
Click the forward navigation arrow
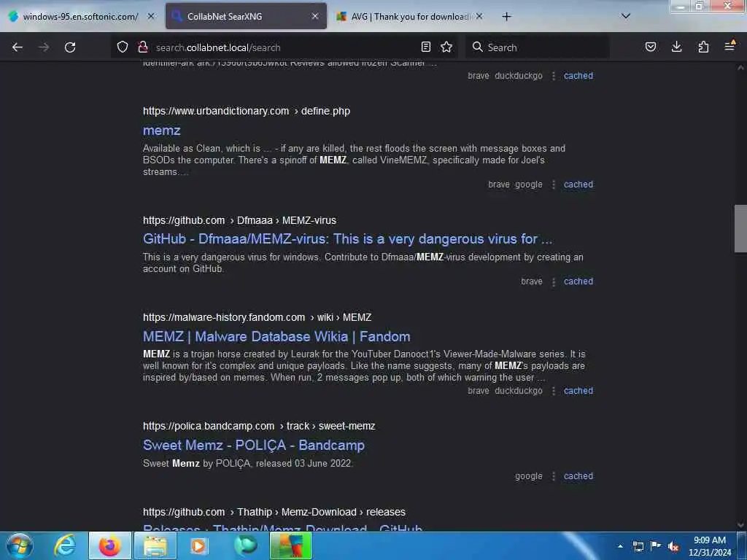pos(44,47)
